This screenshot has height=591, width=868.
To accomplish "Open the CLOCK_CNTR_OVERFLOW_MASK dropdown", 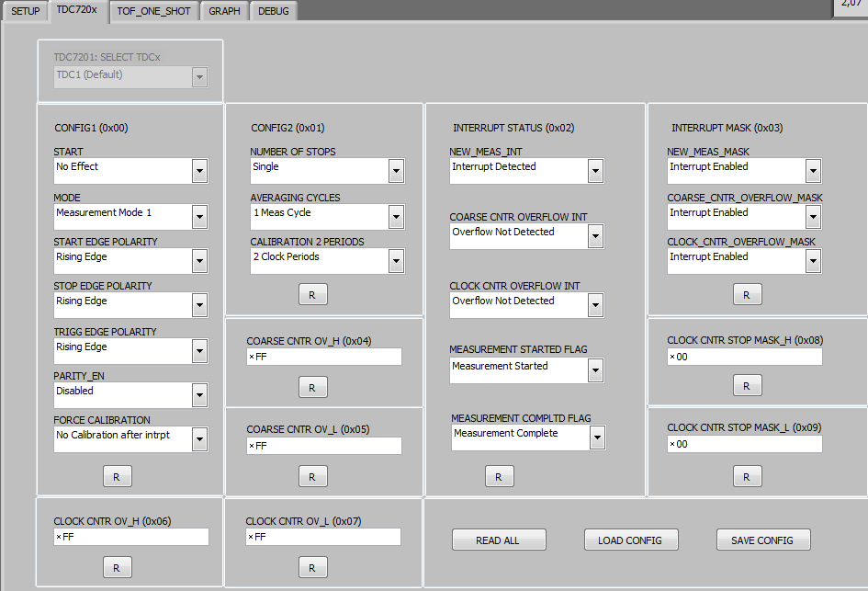I will tap(812, 261).
